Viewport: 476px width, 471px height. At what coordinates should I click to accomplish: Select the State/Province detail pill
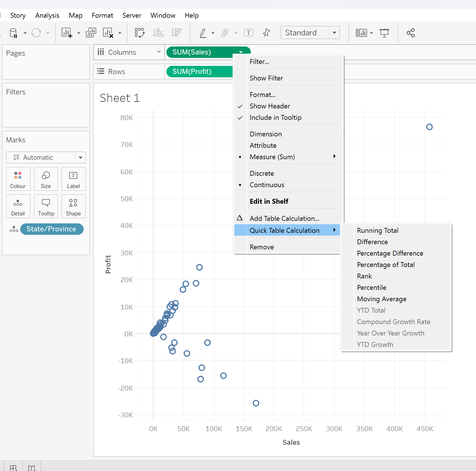click(52, 229)
